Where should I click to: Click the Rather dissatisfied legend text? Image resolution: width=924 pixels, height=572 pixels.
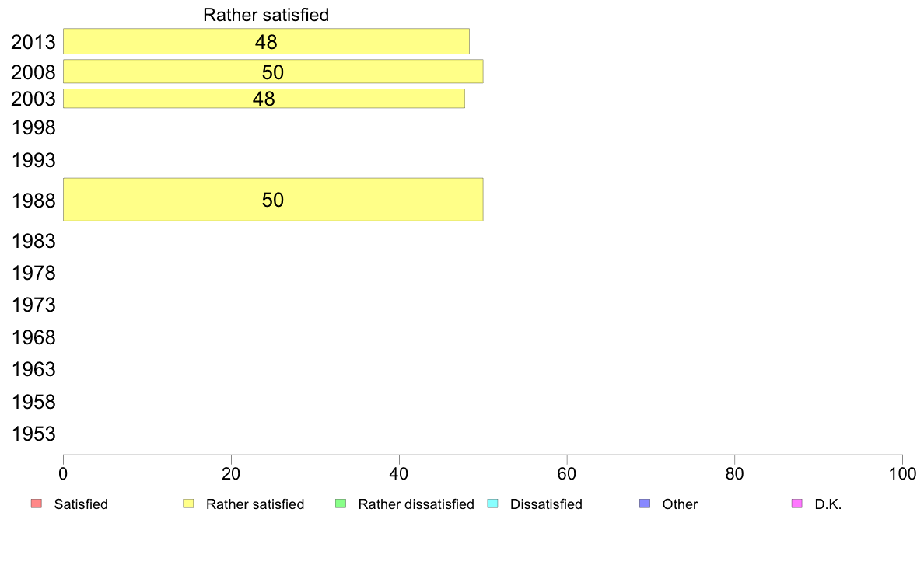(416, 504)
